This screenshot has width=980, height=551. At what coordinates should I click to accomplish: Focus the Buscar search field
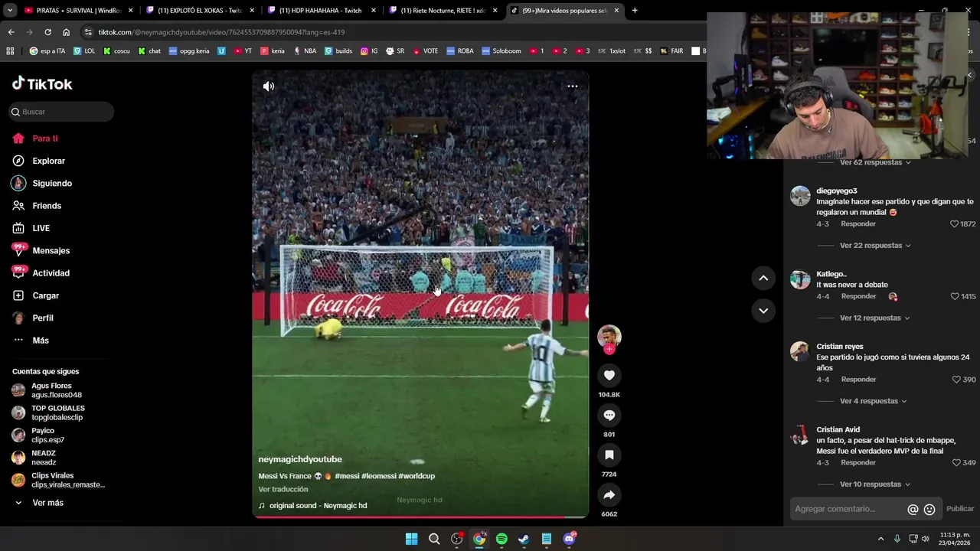(61, 112)
